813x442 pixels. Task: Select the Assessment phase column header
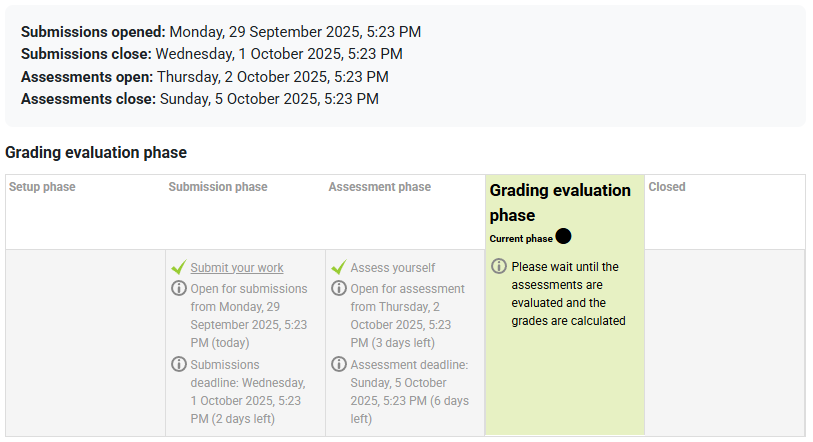[x=380, y=187]
